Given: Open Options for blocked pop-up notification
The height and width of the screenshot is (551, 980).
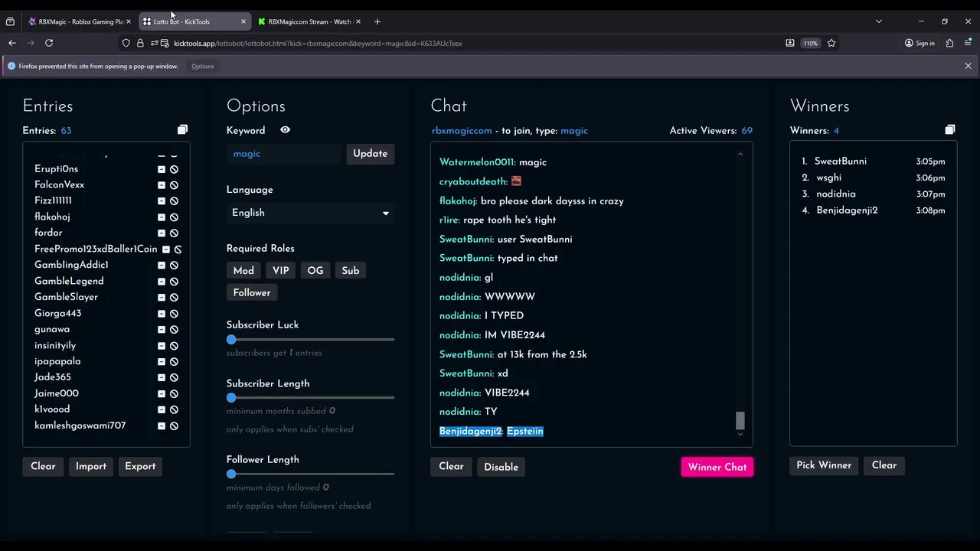Looking at the screenshot, I should coord(202,67).
